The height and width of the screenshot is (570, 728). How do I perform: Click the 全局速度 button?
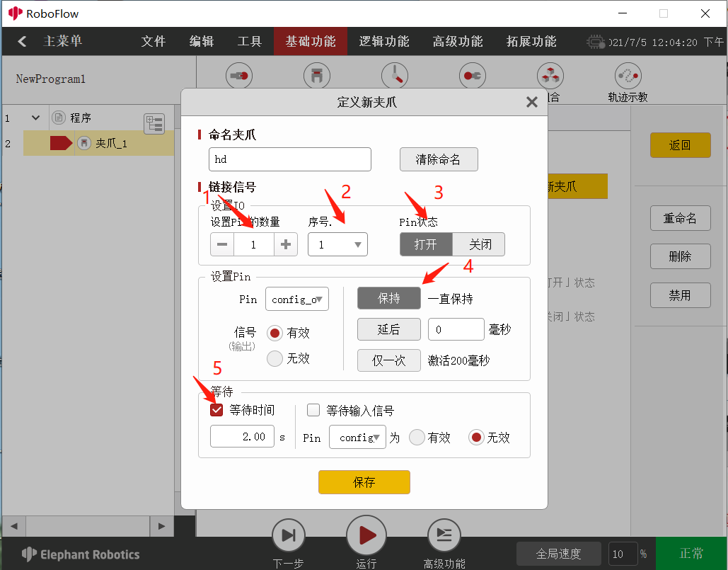[x=558, y=554]
